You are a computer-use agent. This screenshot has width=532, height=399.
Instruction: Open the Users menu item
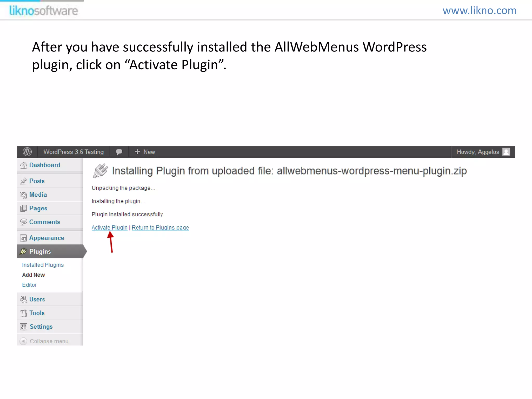37,300
